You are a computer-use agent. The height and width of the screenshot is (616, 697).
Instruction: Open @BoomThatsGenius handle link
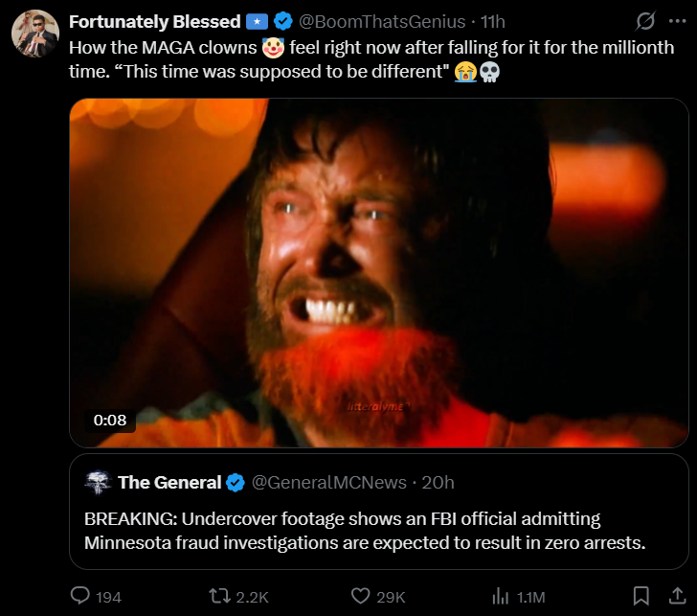click(382, 21)
